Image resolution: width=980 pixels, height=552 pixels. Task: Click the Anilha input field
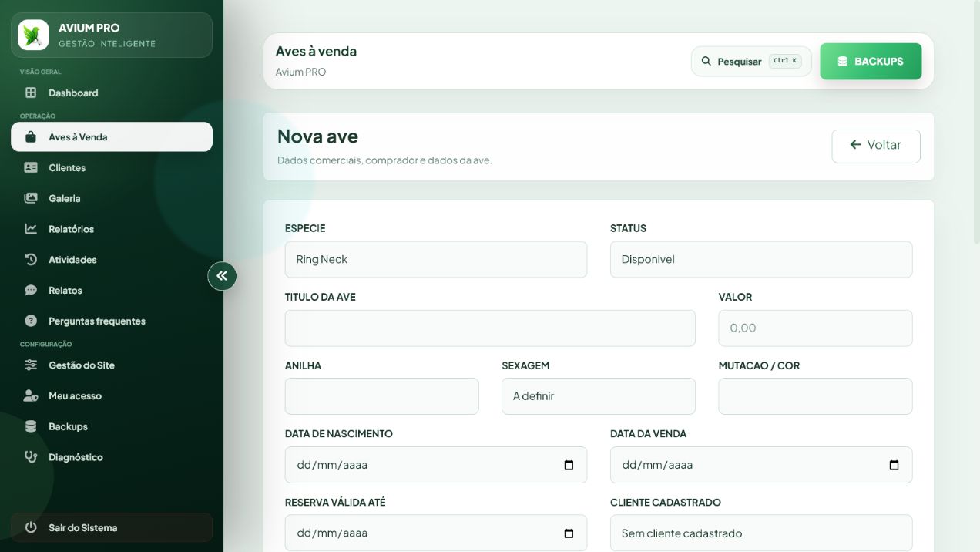click(382, 396)
